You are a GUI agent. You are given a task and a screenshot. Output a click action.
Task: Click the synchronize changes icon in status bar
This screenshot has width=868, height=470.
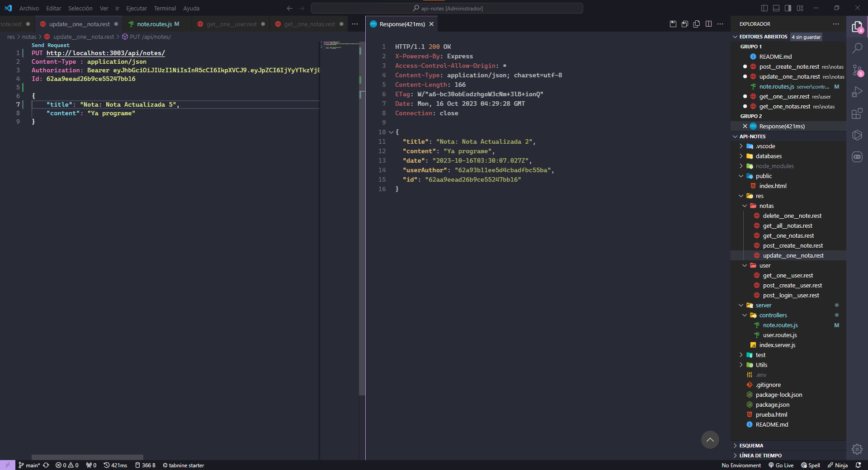[46, 465]
